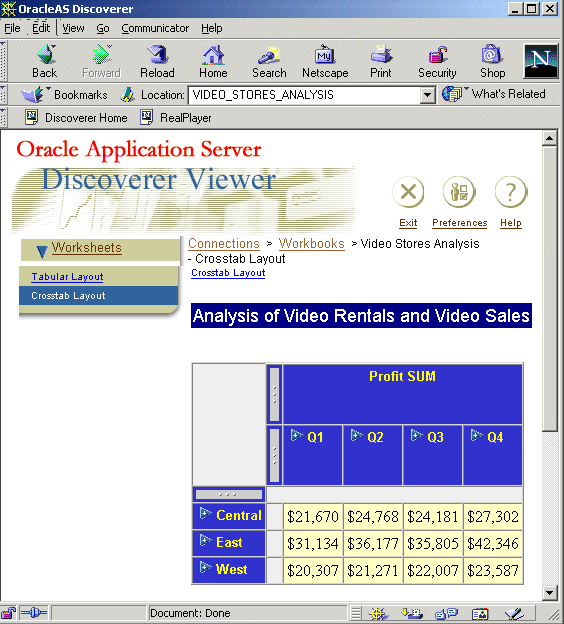This screenshot has width=564, height=624.
Task: Expand drill icon next to Q1
Action: click(x=297, y=435)
